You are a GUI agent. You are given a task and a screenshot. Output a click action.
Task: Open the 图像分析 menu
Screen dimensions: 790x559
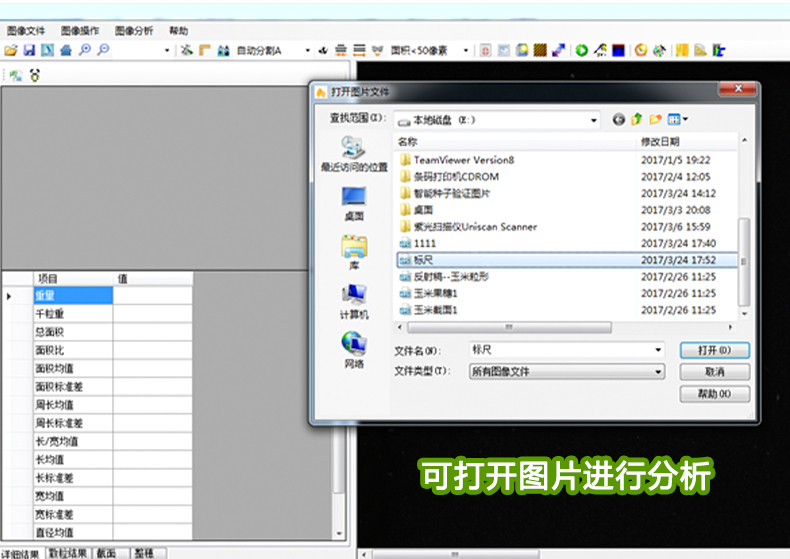point(134,31)
